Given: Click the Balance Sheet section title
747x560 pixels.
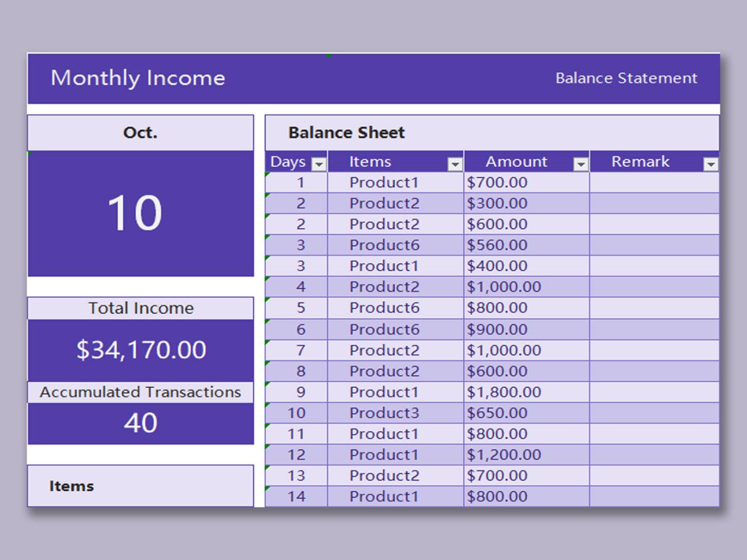Looking at the screenshot, I should [x=346, y=132].
